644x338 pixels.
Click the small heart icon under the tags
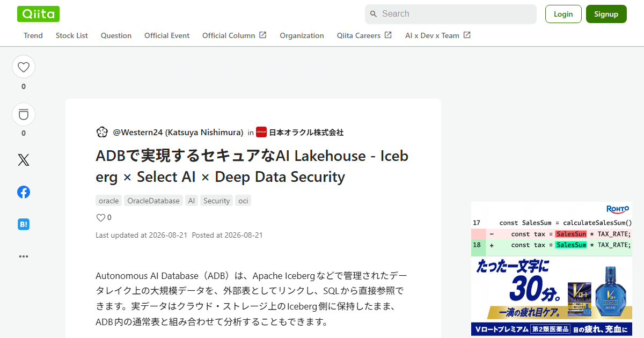coord(100,217)
